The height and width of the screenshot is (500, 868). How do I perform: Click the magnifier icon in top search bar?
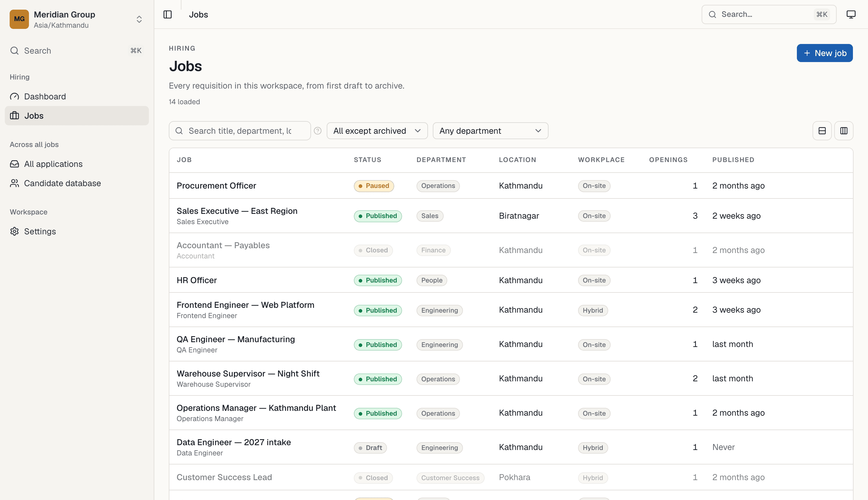[712, 14]
